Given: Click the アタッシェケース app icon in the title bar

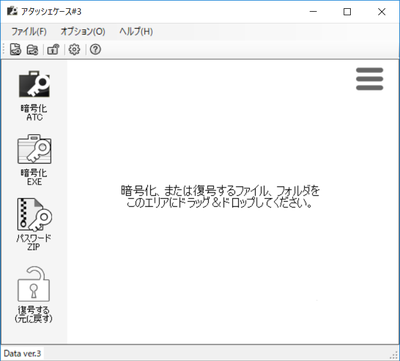Looking at the screenshot, I should coord(12,12).
